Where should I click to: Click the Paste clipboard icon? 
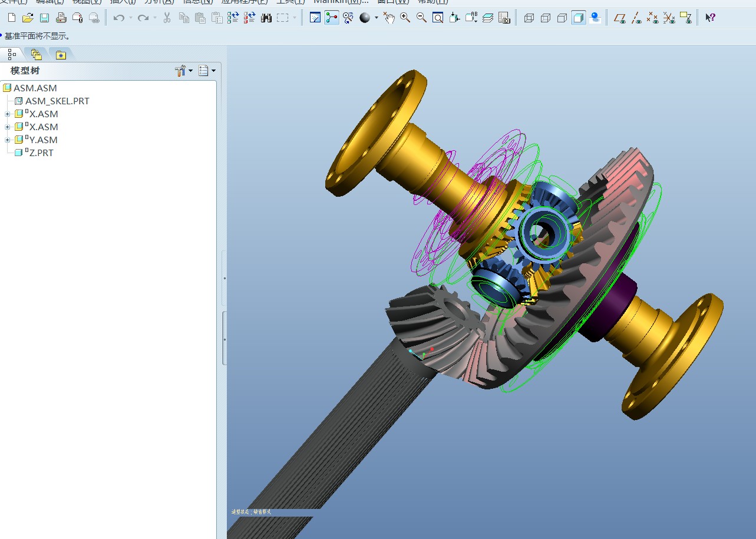point(200,18)
